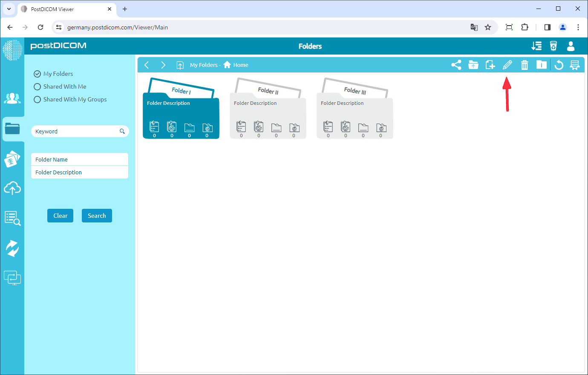Click the Home breadcrumb item
This screenshot has height=375, width=588.
pos(240,65)
